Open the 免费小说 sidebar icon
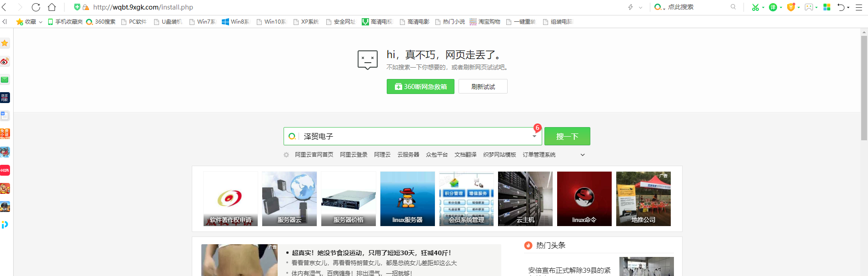Image resolution: width=868 pixels, height=276 pixels. (x=5, y=134)
